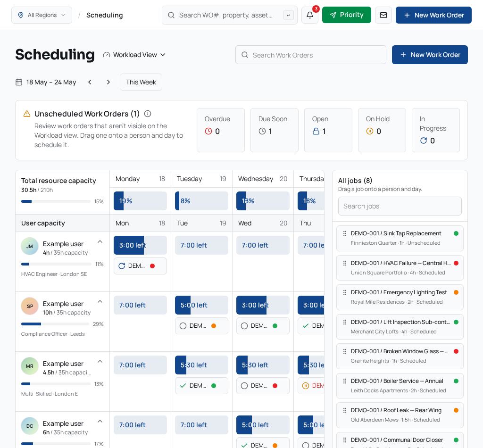Open MR's Wednesday DEM job with red dot
The height and width of the screenshot is (448, 483).
coord(263,386)
